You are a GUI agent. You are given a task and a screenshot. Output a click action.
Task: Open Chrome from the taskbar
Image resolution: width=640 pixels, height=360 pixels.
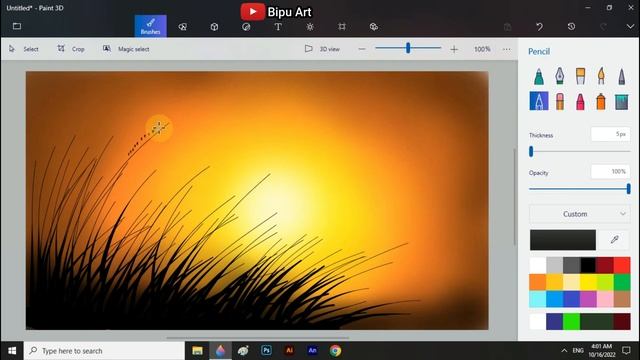336,351
